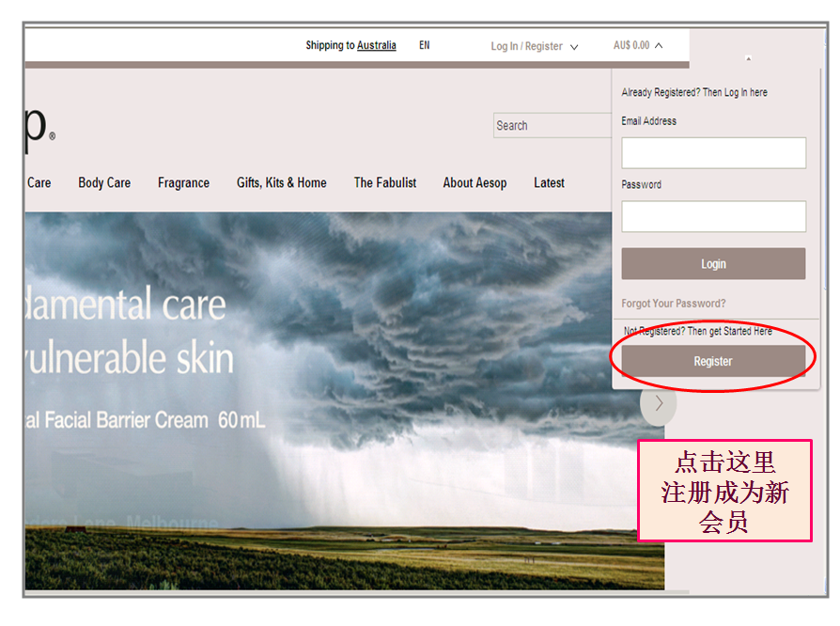Viewport: 840px width, 626px height.
Task: Open the About Aesop menu
Action: (474, 183)
